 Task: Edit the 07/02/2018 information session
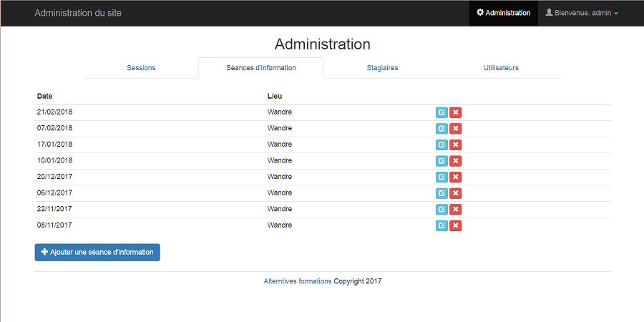[441, 129]
